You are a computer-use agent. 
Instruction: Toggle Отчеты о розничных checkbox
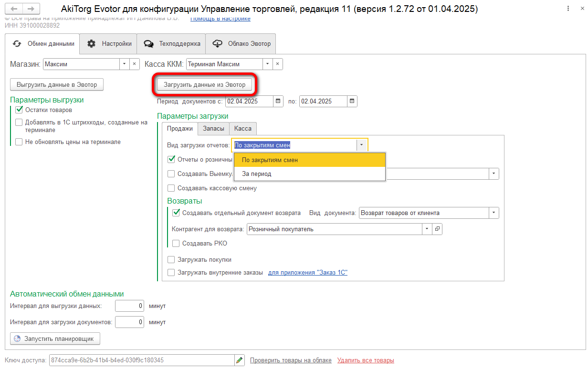(171, 159)
